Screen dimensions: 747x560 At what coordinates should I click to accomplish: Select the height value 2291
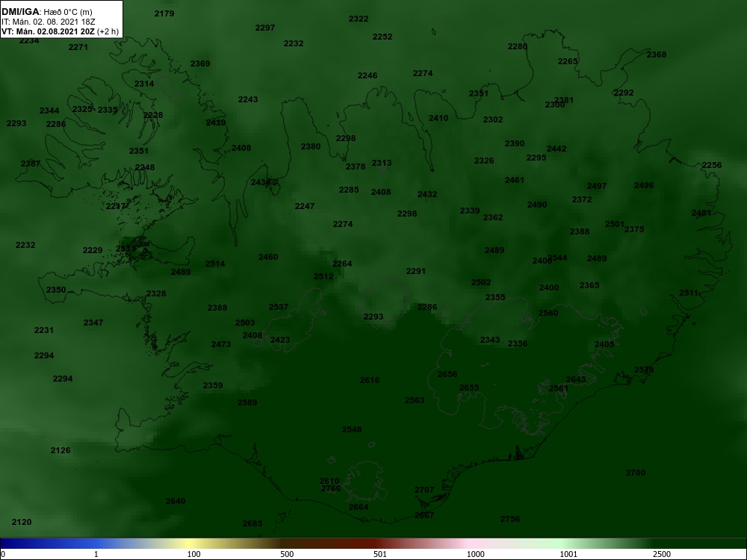pyautogui.click(x=416, y=272)
